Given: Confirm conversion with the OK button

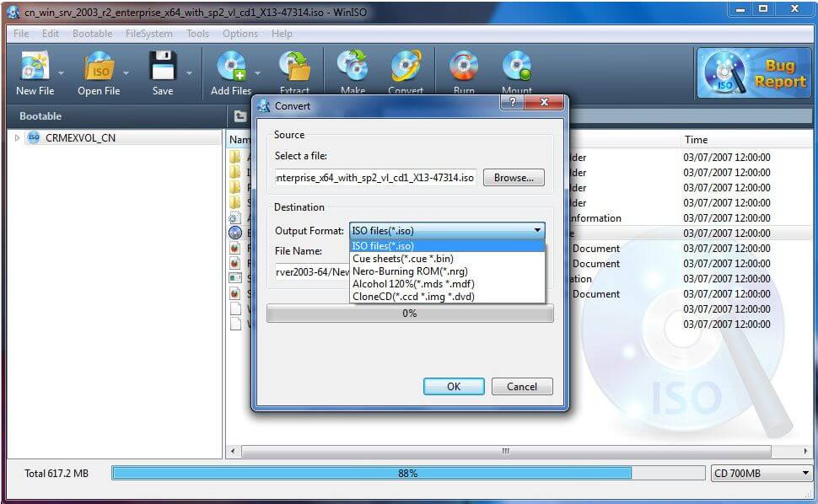Looking at the screenshot, I should point(453,386).
